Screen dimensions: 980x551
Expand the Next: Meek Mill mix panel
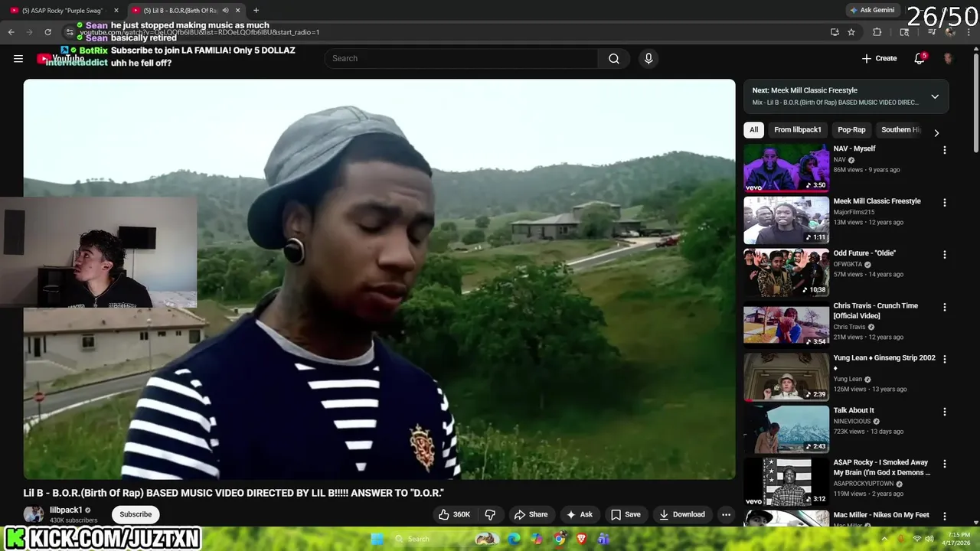pos(935,96)
